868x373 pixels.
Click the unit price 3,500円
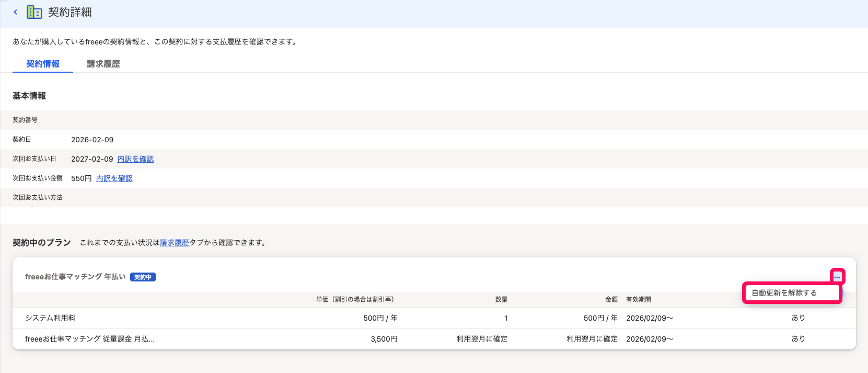384,339
